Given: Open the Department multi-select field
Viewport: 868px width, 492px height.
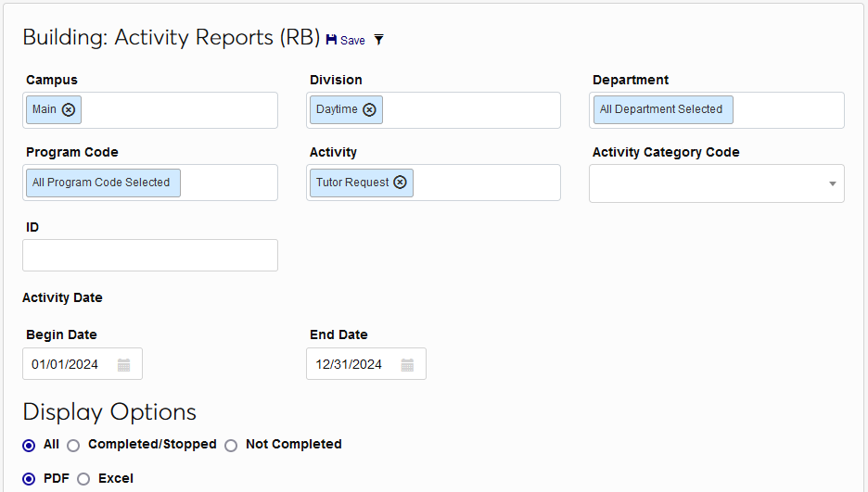Looking at the screenshot, I should pos(716,110).
